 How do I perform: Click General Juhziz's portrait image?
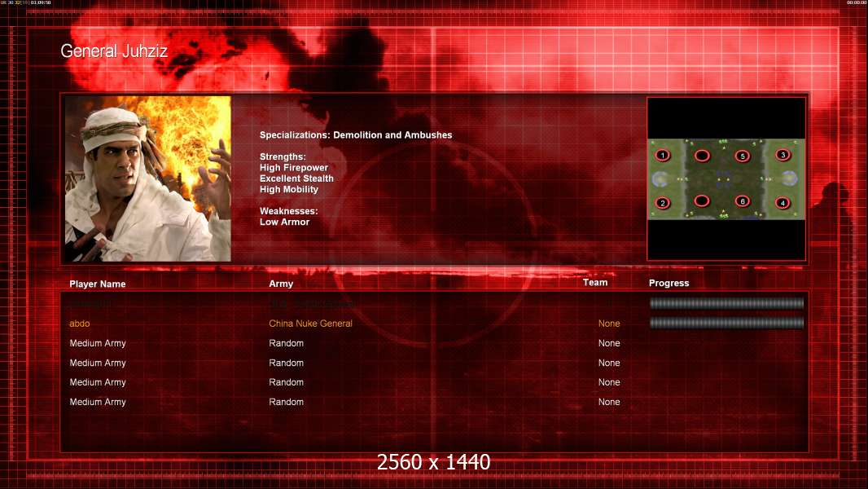point(148,178)
